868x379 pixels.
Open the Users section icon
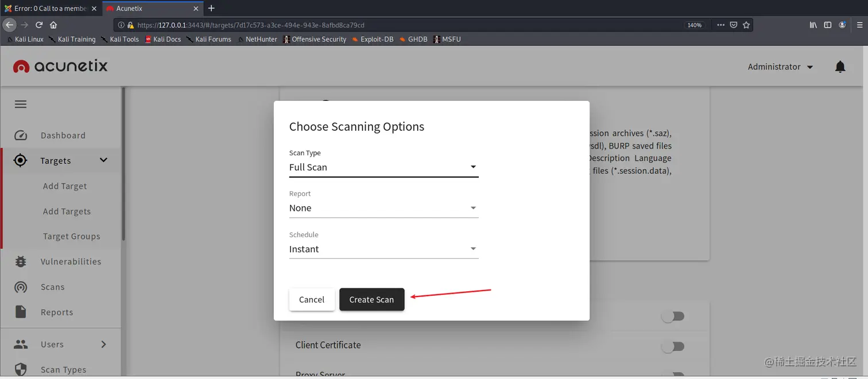coord(20,344)
